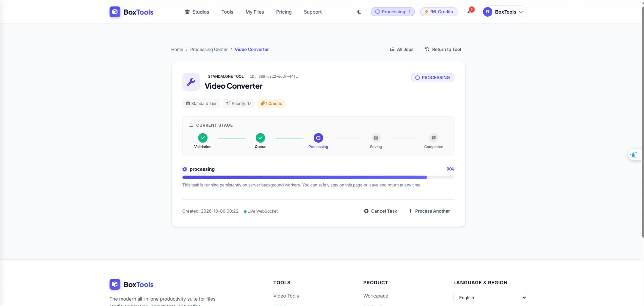This screenshot has width=644, height=306.
Task: Click the Queue stage checkmark
Action: (x=260, y=138)
